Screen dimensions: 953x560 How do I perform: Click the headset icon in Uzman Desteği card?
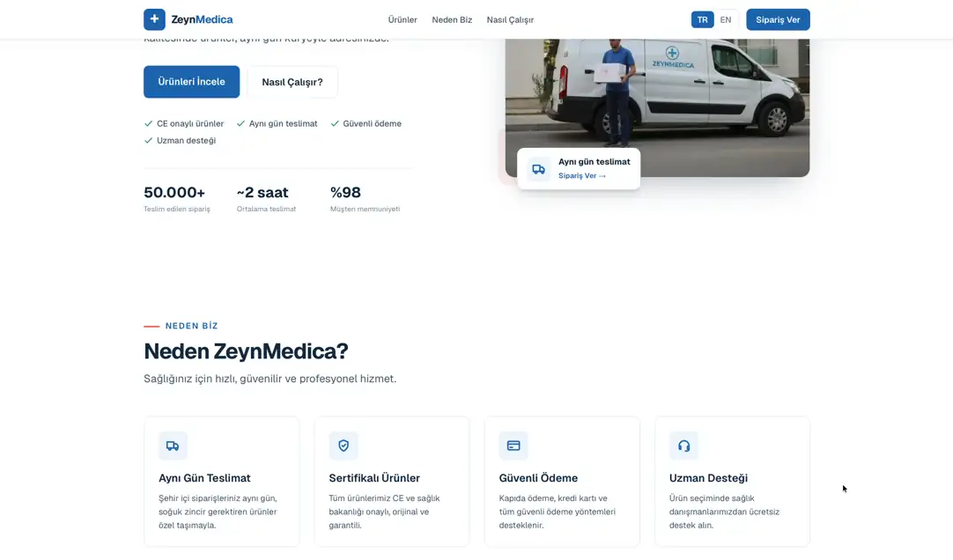pyautogui.click(x=683, y=446)
